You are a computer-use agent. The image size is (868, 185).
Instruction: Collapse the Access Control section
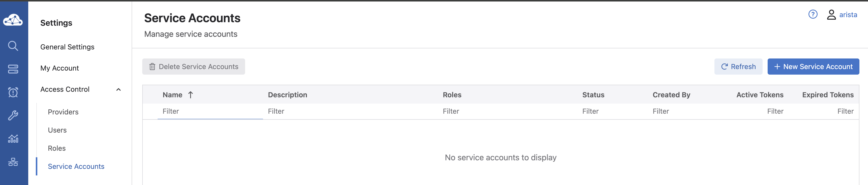[118, 90]
